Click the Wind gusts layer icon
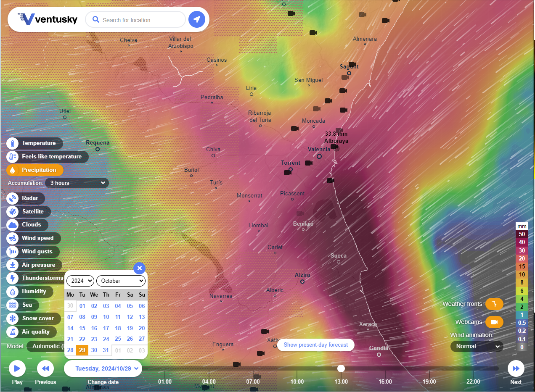The width and height of the screenshot is (535, 392). click(x=13, y=252)
